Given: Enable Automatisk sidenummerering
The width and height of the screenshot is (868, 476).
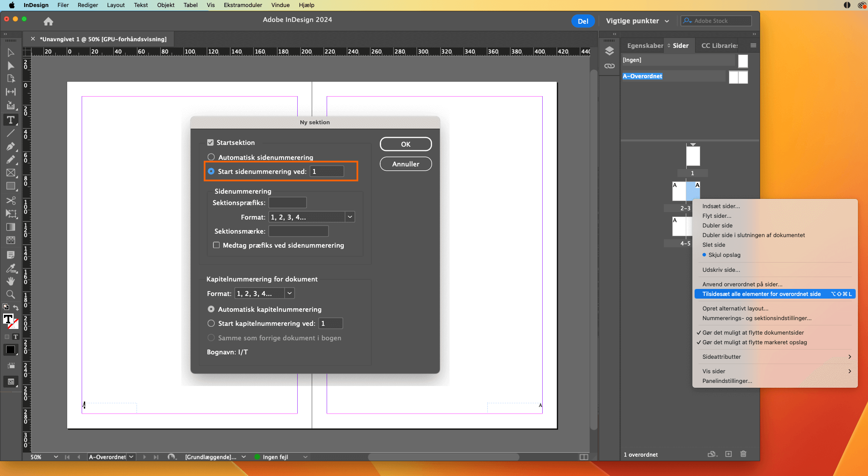Looking at the screenshot, I should pos(211,157).
